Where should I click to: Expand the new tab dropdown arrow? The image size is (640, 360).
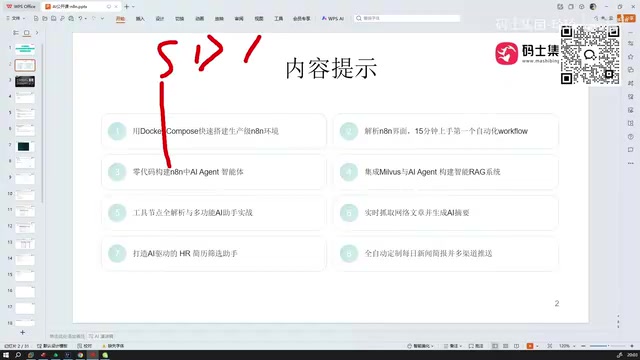point(133,7)
